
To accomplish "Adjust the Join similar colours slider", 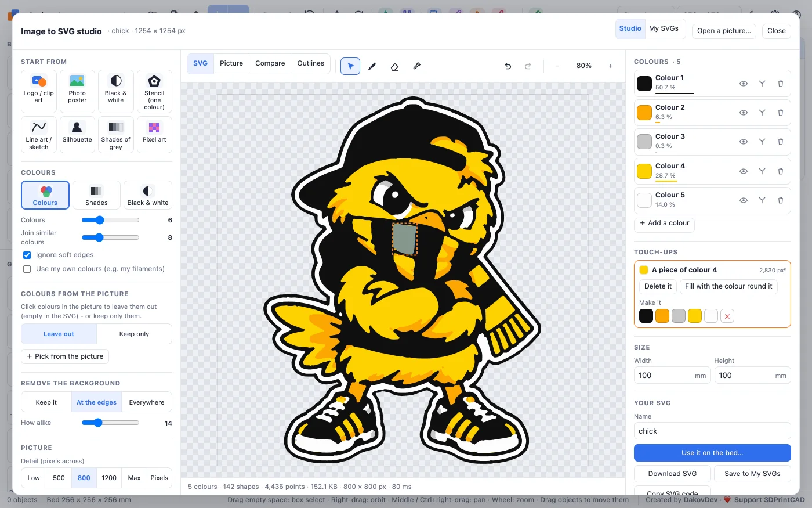I will point(110,237).
